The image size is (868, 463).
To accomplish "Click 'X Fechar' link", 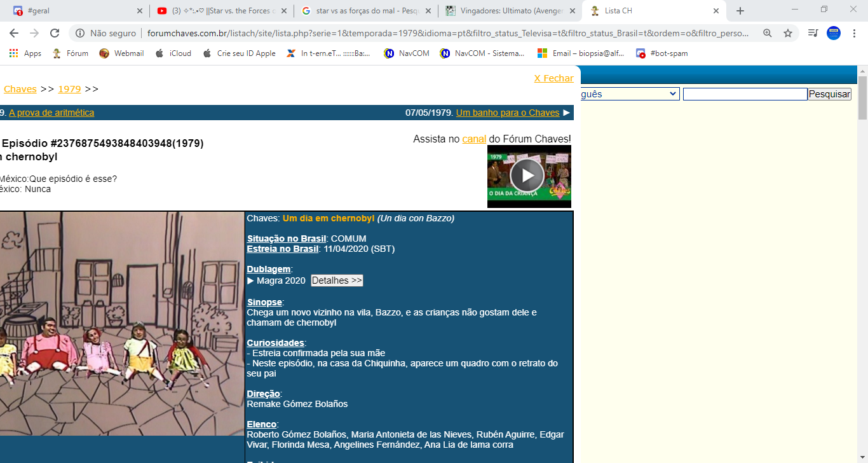I will [553, 78].
